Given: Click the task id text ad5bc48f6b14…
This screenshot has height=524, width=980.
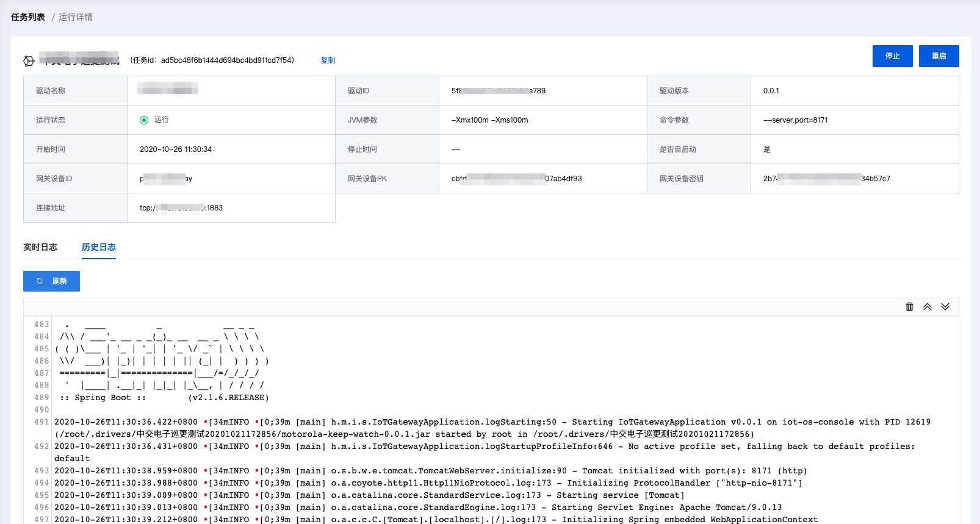Looking at the screenshot, I should [x=227, y=60].
